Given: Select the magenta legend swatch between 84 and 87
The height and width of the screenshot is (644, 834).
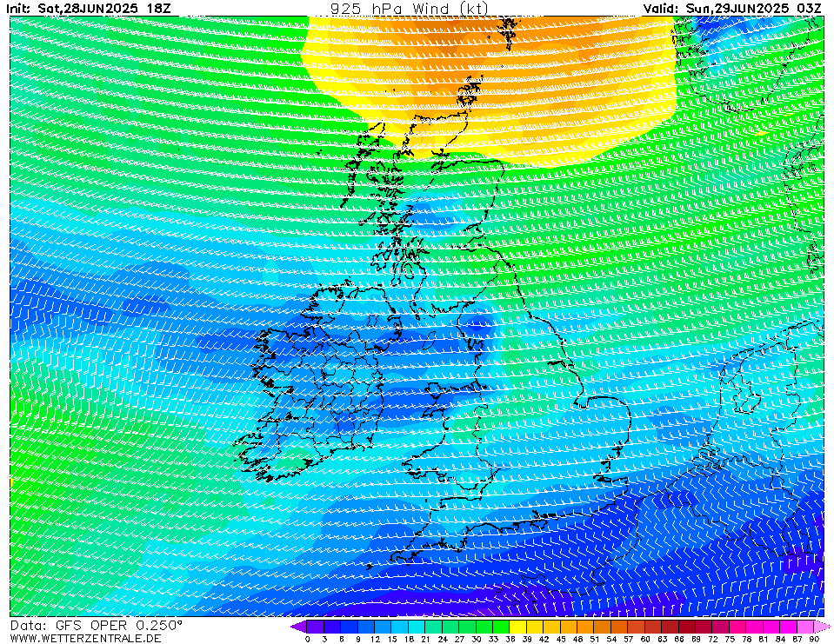Looking at the screenshot, I should click(788, 626).
